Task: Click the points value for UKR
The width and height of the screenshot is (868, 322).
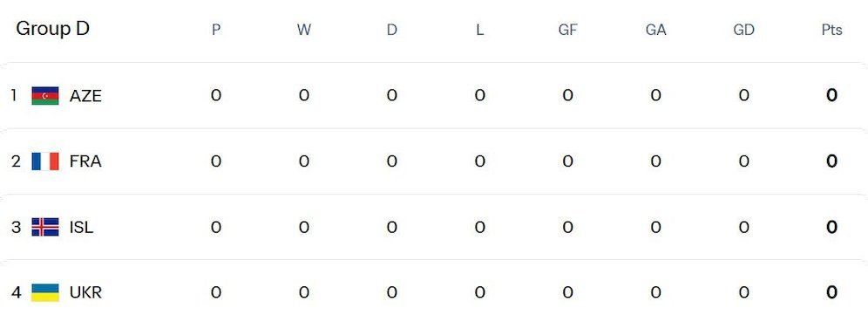Action: 831,292
